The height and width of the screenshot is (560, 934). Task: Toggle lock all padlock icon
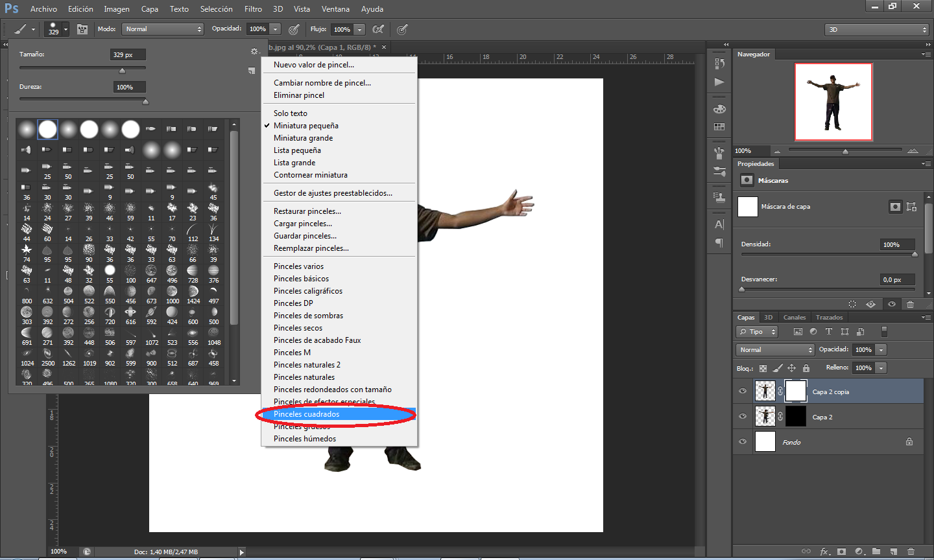(x=806, y=368)
